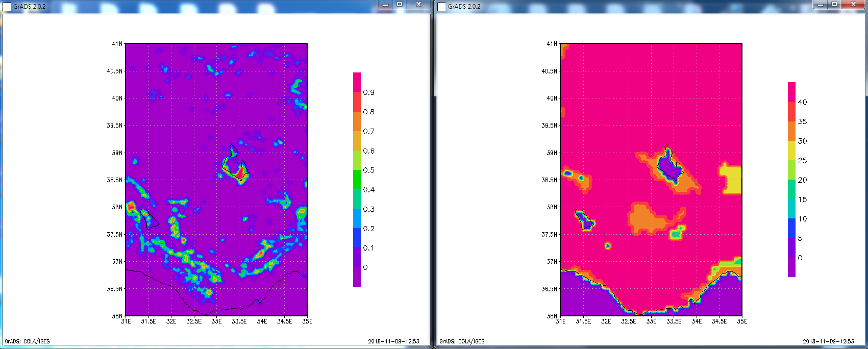868x349 pixels.
Task: Pick the pink swatch above 0.9 in the left color bar
Action: click(357, 83)
